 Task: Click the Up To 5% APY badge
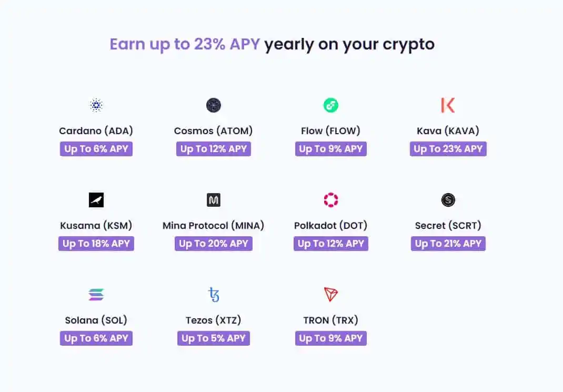[x=214, y=338]
